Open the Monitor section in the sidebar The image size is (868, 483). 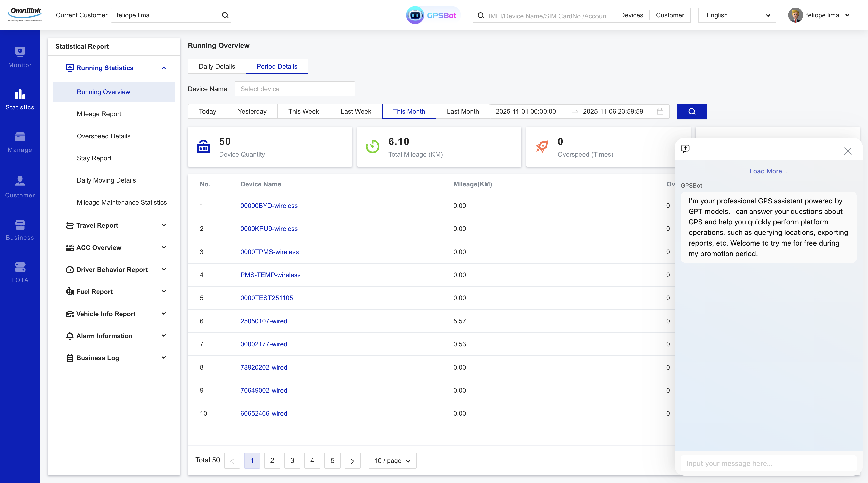[x=20, y=56]
